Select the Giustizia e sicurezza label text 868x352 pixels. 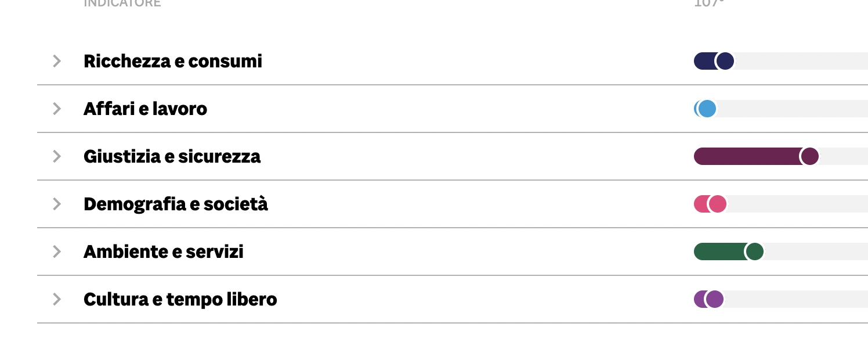click(x=172, y=156)
